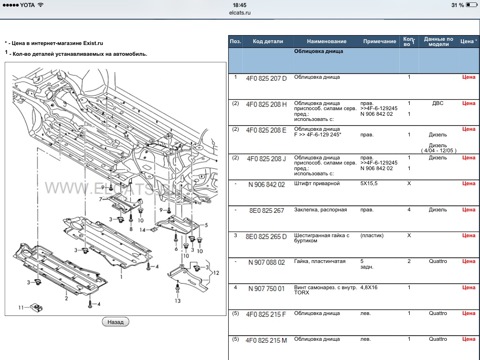Click callout 11 clip in the diagram
Image resolution: width=480 pixels, height=360 pixels.
point(36,307)
